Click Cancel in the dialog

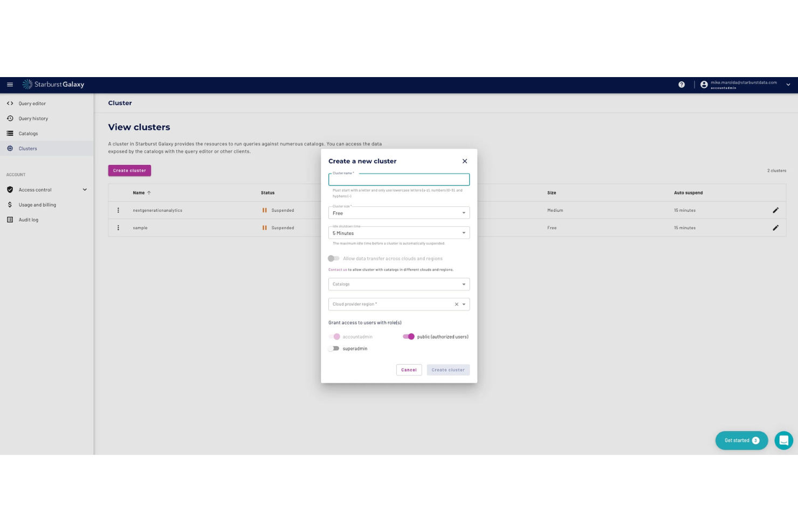pyautogui.click(x=409, y=370)
